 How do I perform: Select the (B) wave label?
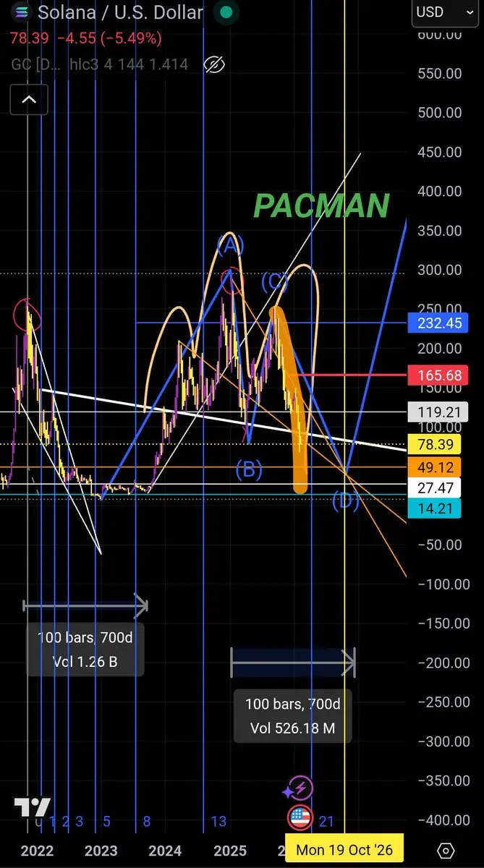coord(248,470)
